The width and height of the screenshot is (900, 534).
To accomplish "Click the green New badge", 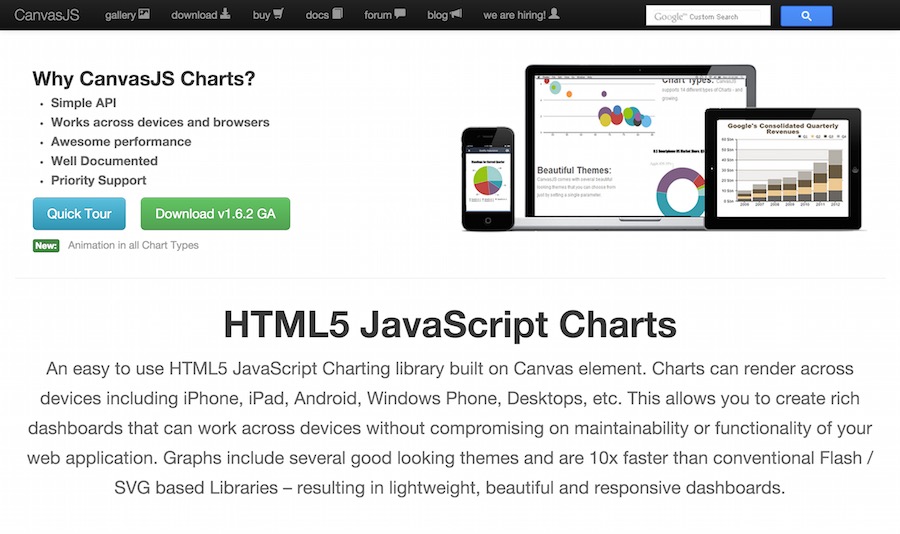I will pyautogui.click(x=46, y=246).
